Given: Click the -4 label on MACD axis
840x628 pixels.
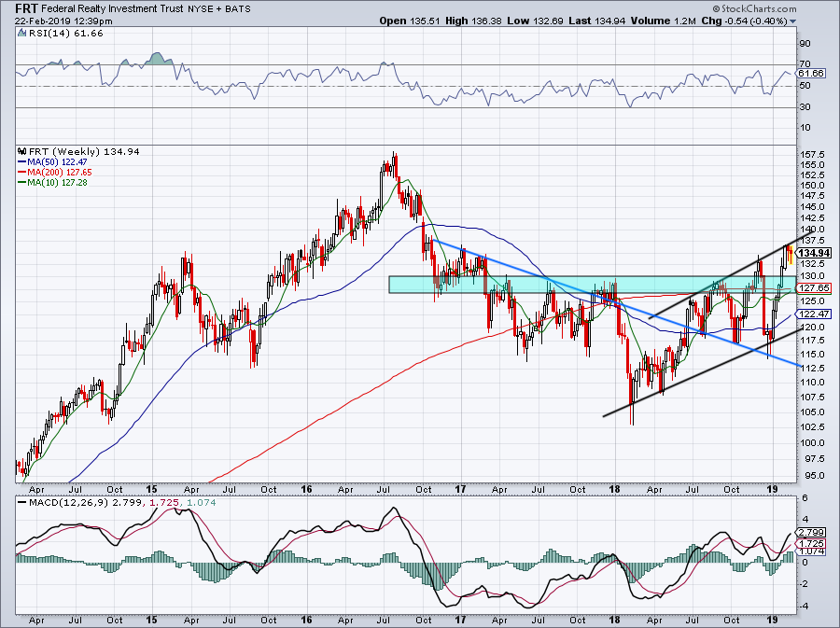Looking at the screenshot, I should point(804,607).
